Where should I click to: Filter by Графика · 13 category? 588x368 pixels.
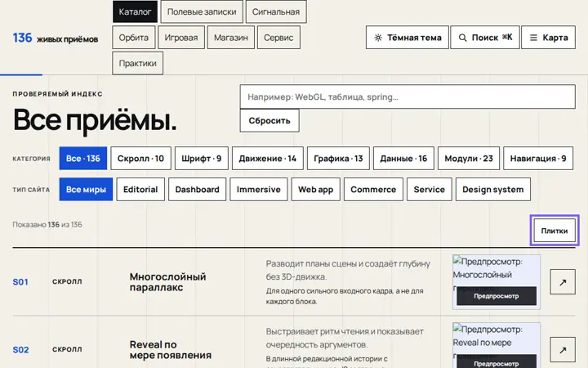click(x=338, y=158)
